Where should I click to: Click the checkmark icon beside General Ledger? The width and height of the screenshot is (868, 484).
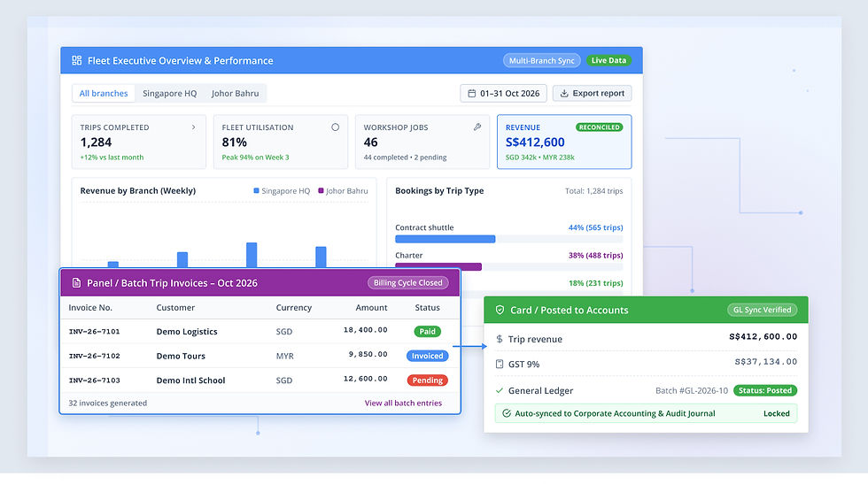click(500, 390)
